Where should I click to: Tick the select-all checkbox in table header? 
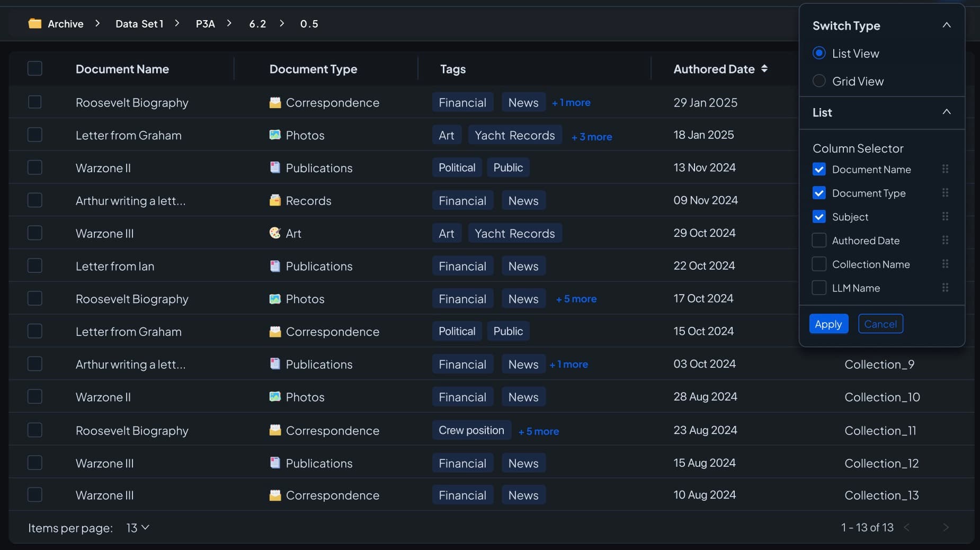pyautogui.click(x=35, y=68)
